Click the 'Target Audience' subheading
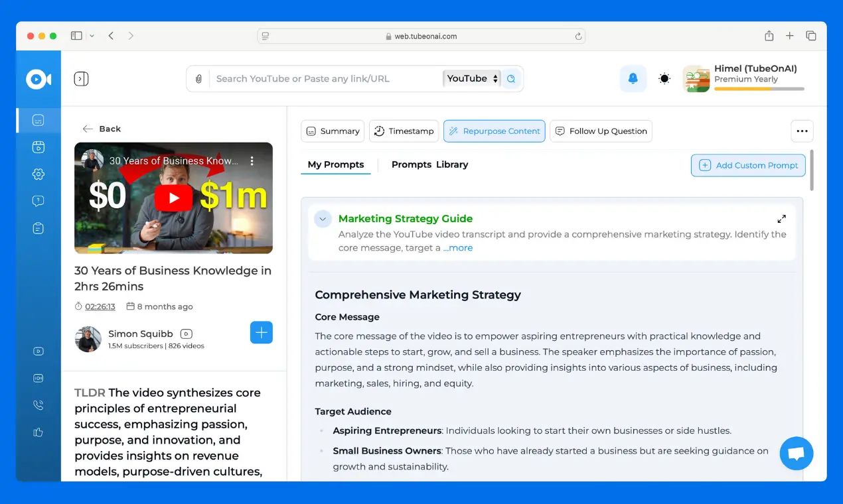The height and width of the screenshot is (504, 843). (x=353, y=412)
